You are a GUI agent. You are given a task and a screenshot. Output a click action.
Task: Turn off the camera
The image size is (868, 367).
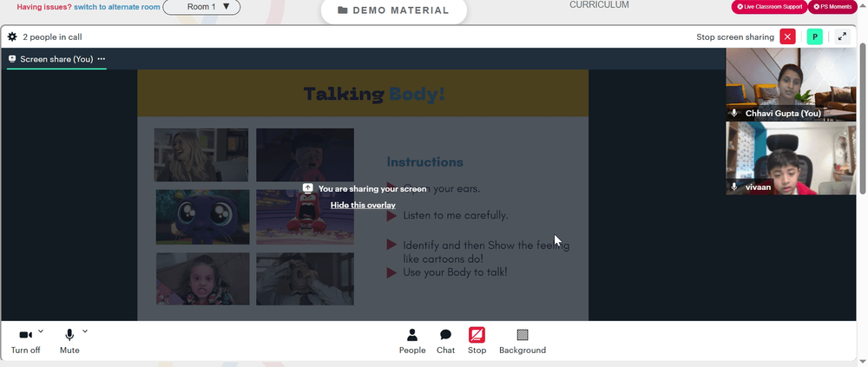25,342
